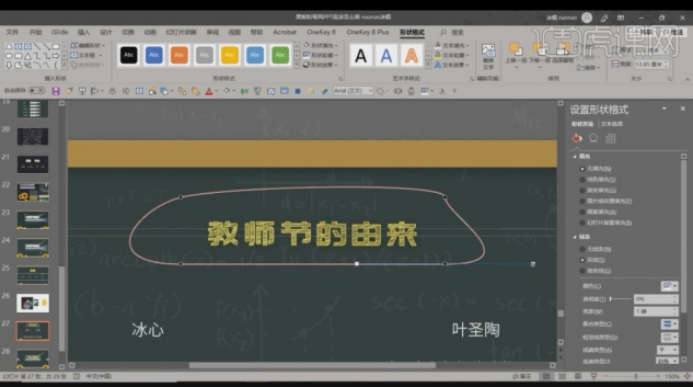Switch to the Shape Format tab

coord(412,32)
